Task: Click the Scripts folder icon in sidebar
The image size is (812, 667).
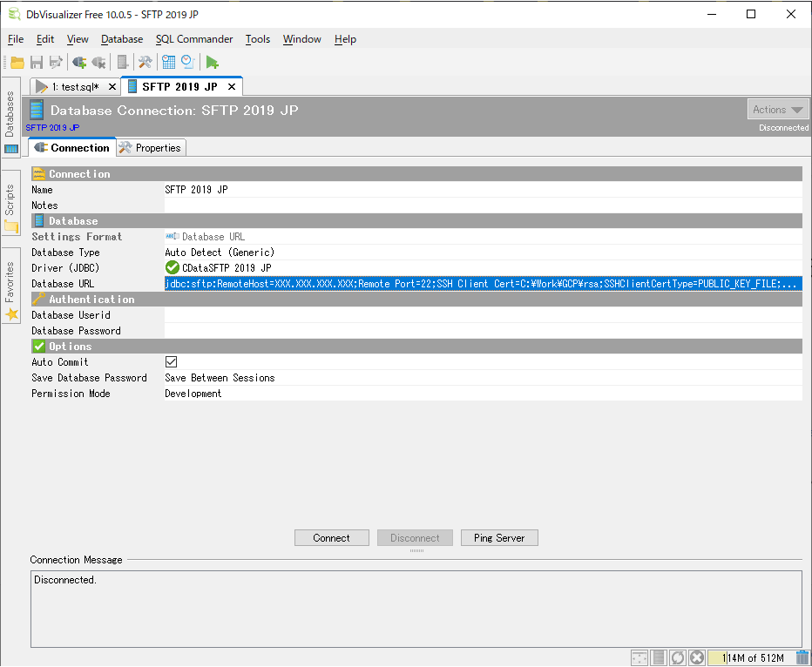Action: pos(10,226)
